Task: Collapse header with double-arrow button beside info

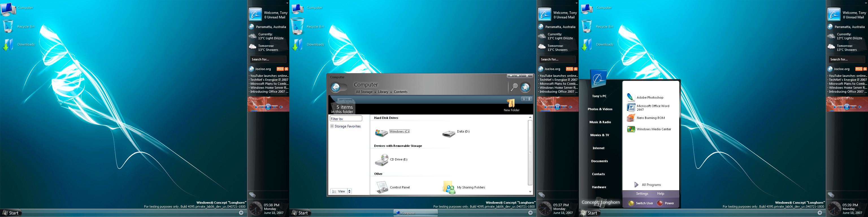Action: (x=529, y=99)
